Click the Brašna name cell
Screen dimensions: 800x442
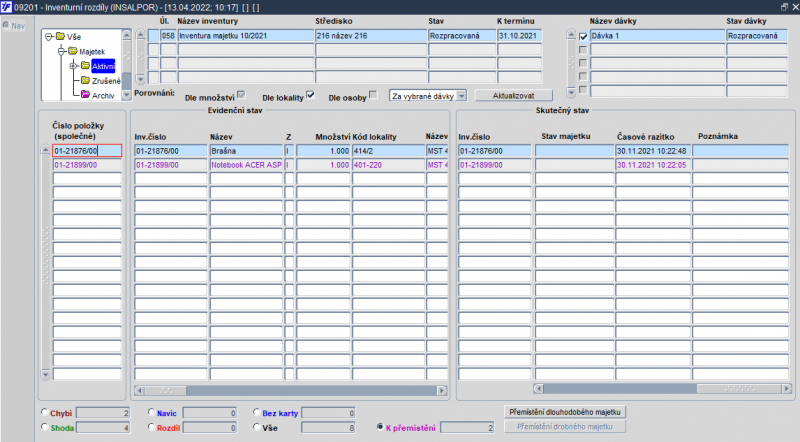[x=246, y=151]
